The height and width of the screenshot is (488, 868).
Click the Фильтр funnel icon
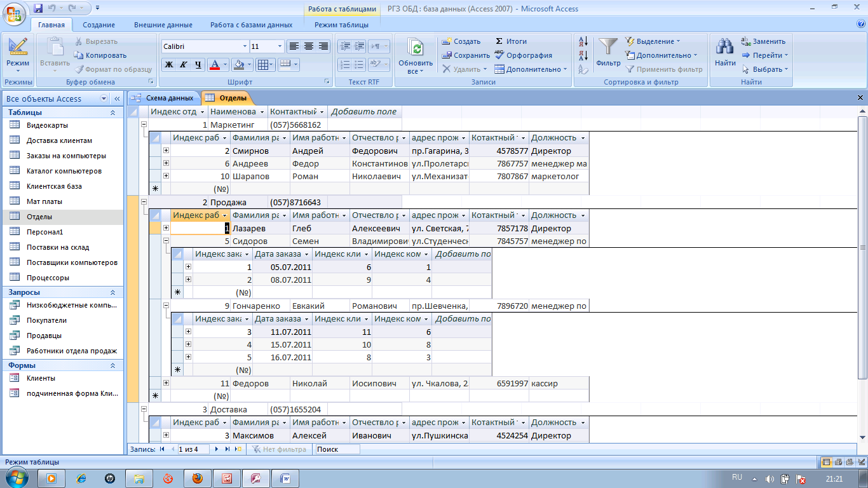[609, 48]
